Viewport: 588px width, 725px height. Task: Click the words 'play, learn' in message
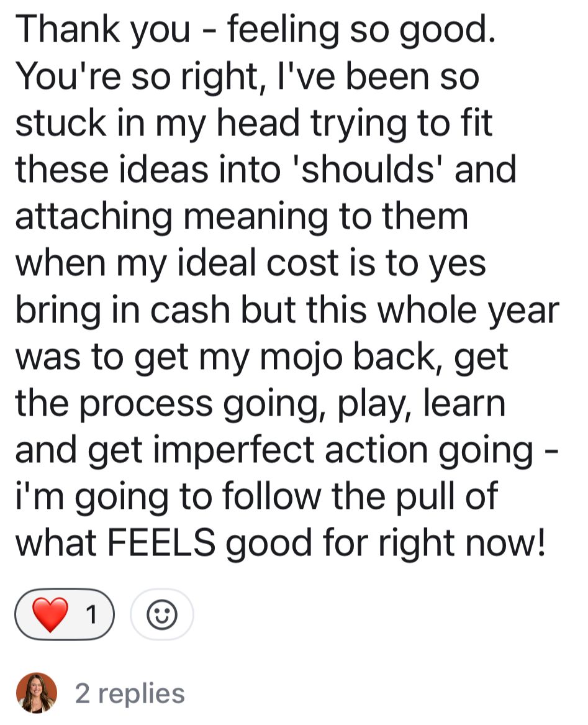[x=421, y=404]
